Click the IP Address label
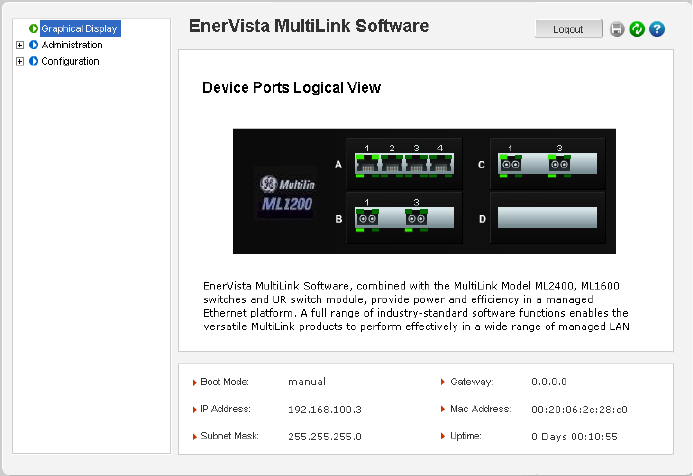Screen dimensions: 693x476 [225, 409]
